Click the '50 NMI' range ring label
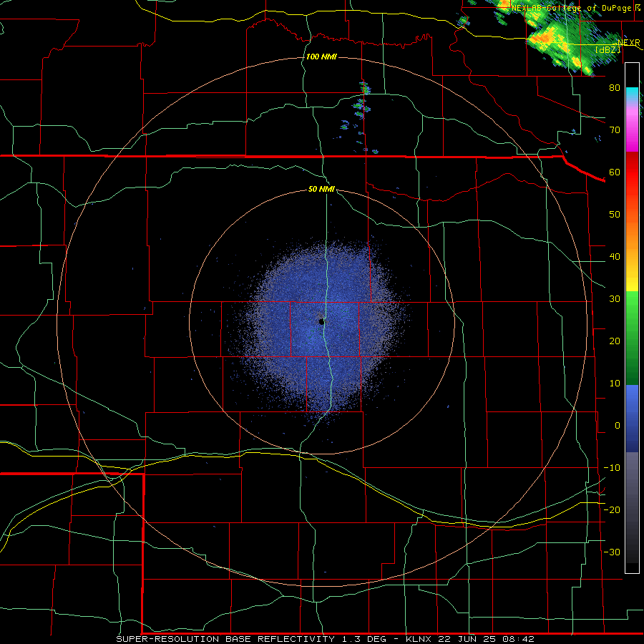This screenshot has width=644, height=644. click(x=321, y=190)
